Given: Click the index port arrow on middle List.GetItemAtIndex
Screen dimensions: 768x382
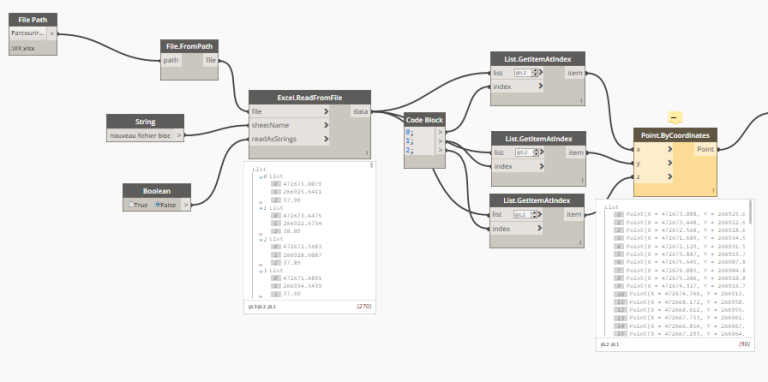Looking at the screenshot, I should coord(541,166).
